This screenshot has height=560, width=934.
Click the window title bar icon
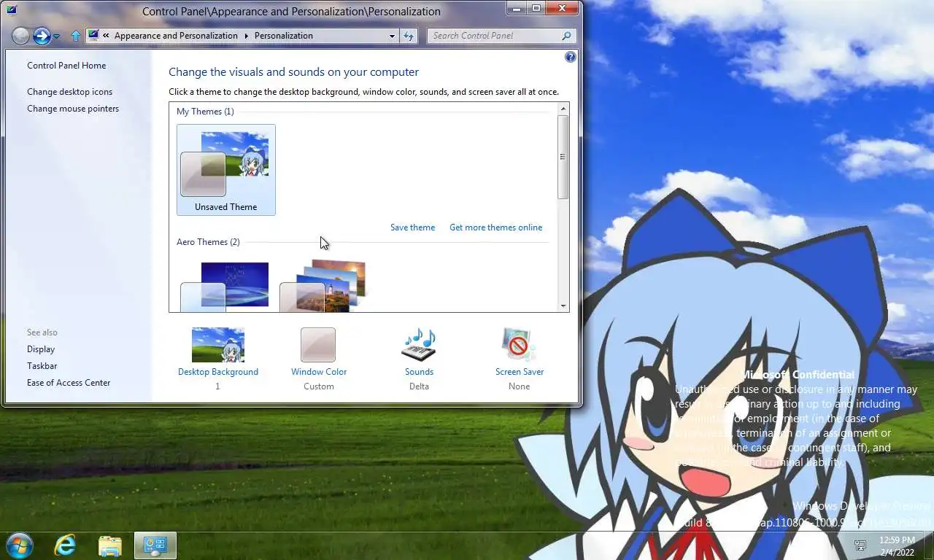point(12,11)
